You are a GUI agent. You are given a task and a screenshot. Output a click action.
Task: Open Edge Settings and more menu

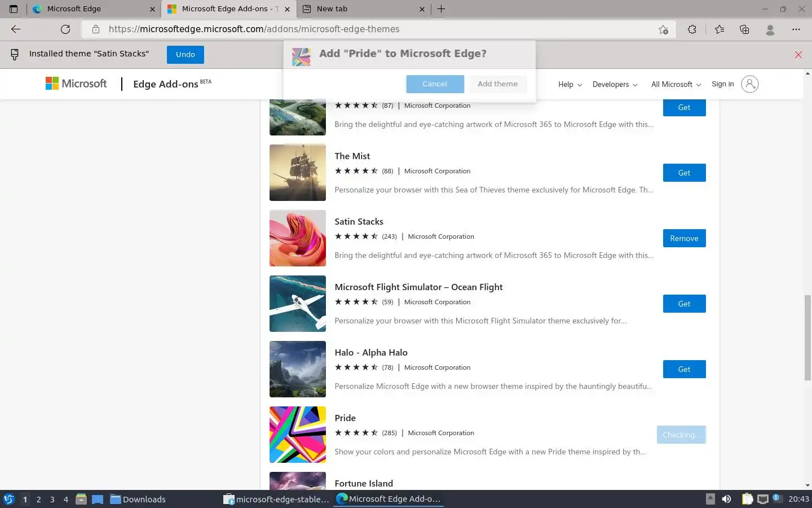point(796,29)
